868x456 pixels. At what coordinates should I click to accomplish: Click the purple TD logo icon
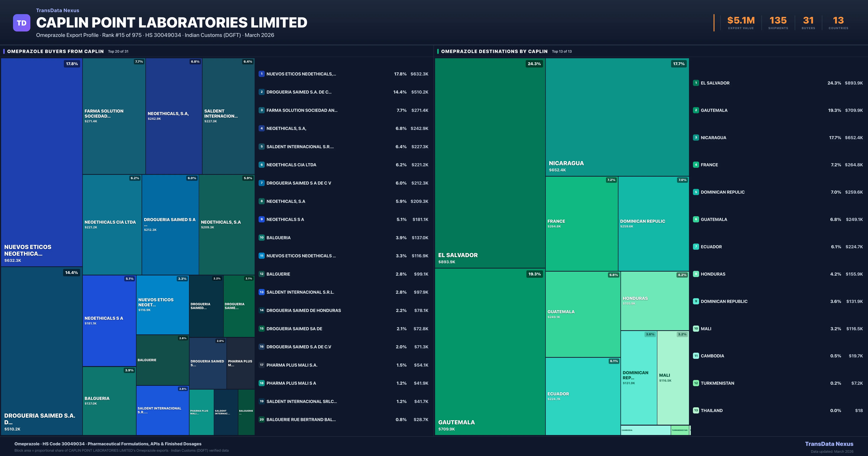[x=22, y=23]
